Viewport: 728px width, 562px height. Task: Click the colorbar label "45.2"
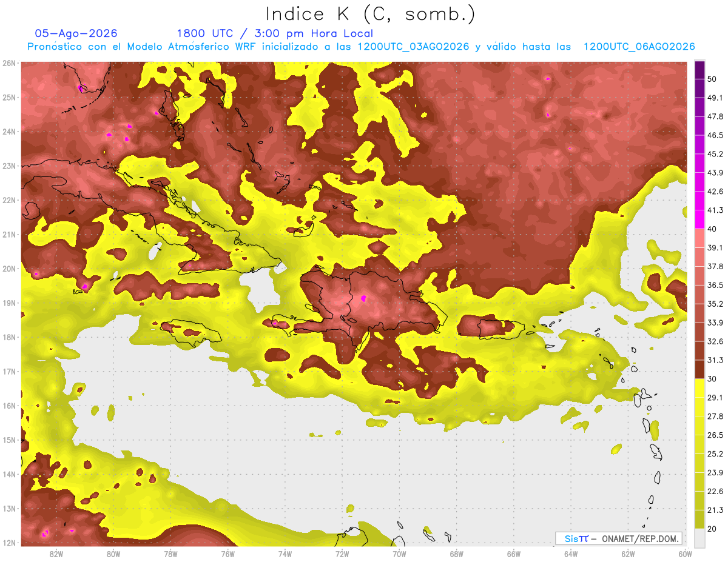click(x=715, y=154)
